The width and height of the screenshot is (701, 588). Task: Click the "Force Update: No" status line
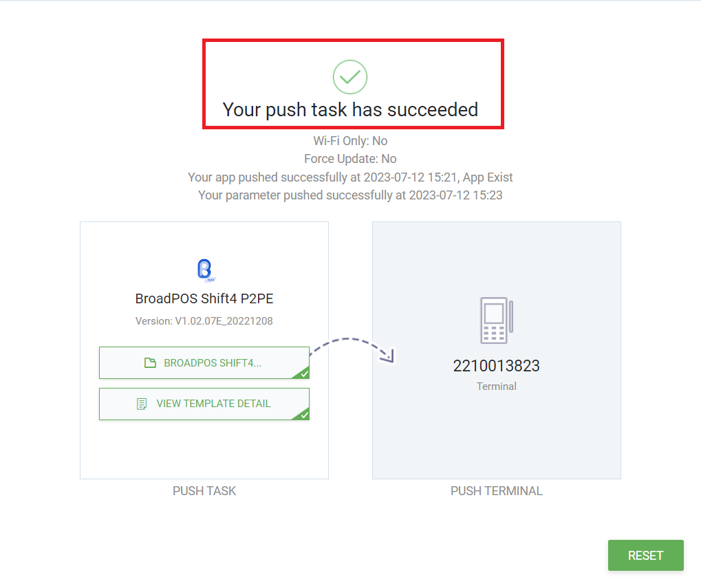click(x=350, y=159)
